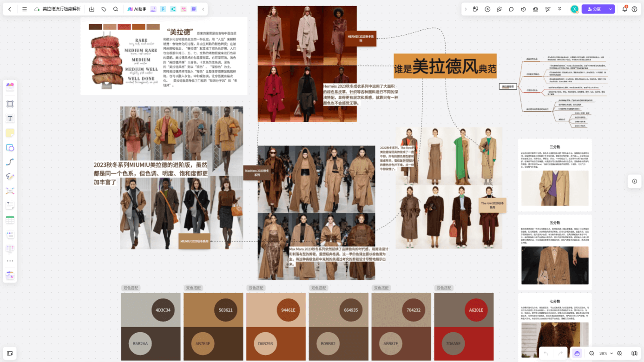Click the sticker file icon in top-right toolbar
This screenshot has height=362, width=644.
[x=476, y=9]
